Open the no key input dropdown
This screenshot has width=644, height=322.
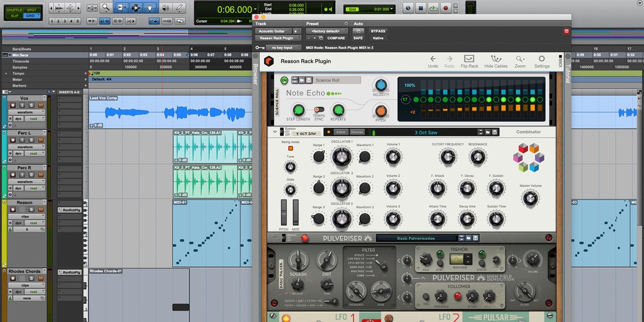click(283, 47)
